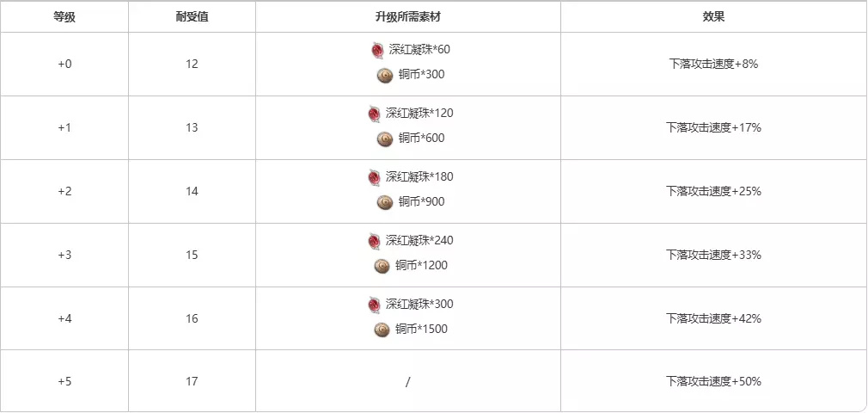The image size is (868, 413).
Task: Click the crimson bead icon beside 深红凝珠*240
Action: tap(374, 241)
